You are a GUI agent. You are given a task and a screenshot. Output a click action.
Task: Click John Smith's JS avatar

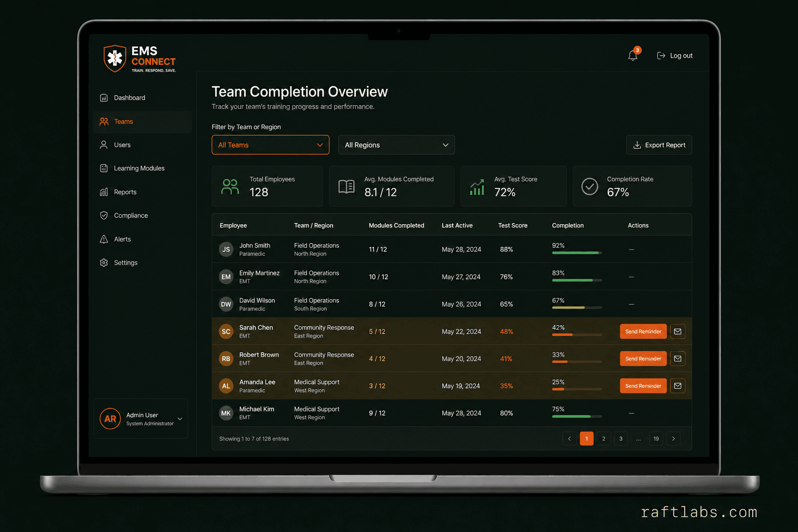click(226, 249)
